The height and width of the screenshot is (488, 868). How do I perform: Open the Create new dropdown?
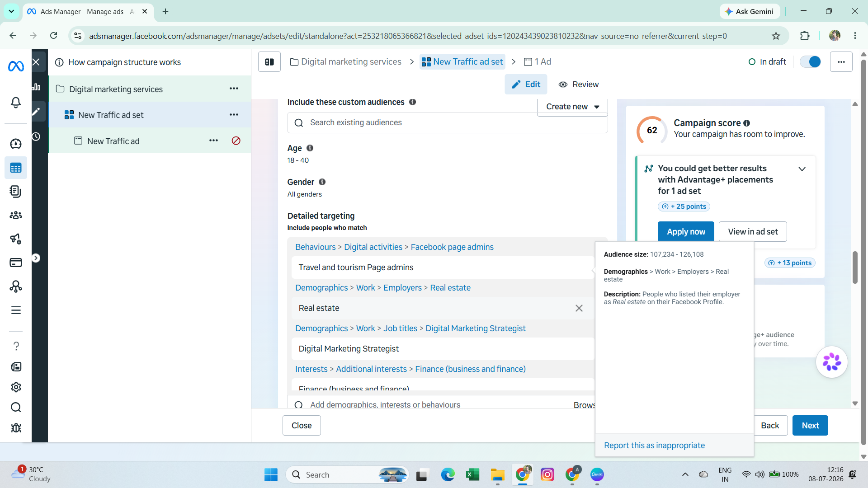pyautogui.click(x=572, y=107)
